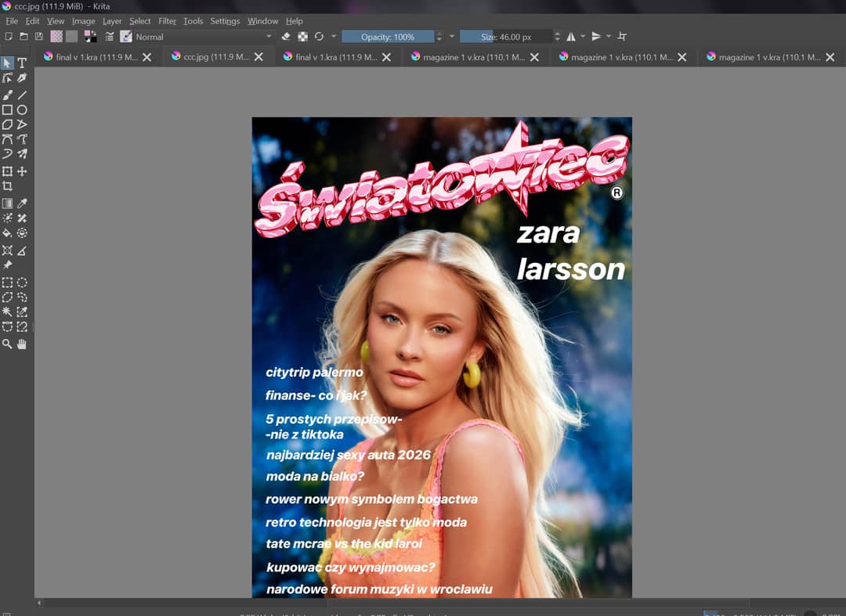Select the Reference Images pin tool

tap(7, 265)
